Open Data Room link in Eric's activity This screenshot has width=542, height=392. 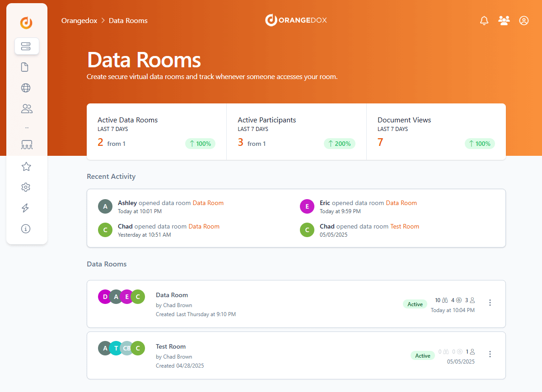click(401, 203)
